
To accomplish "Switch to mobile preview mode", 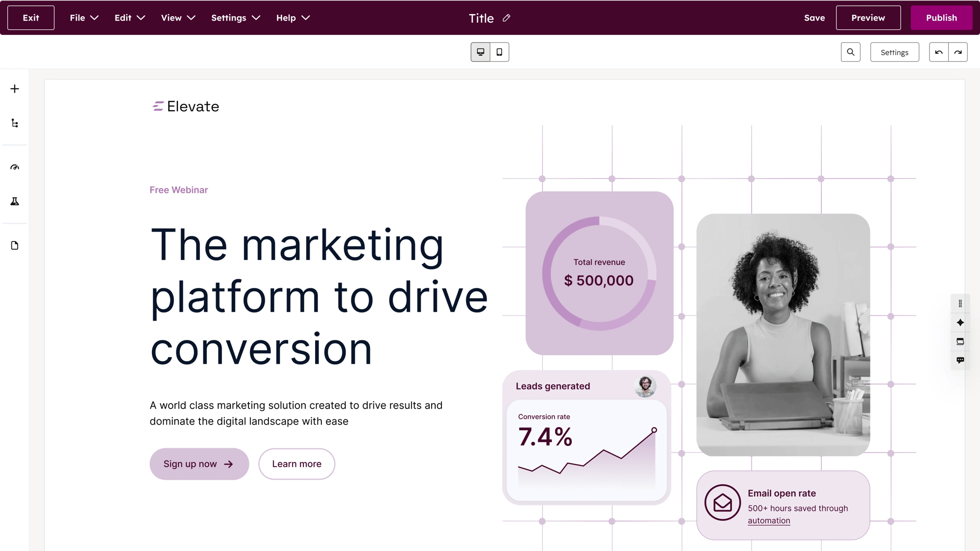I will [499, 51].
